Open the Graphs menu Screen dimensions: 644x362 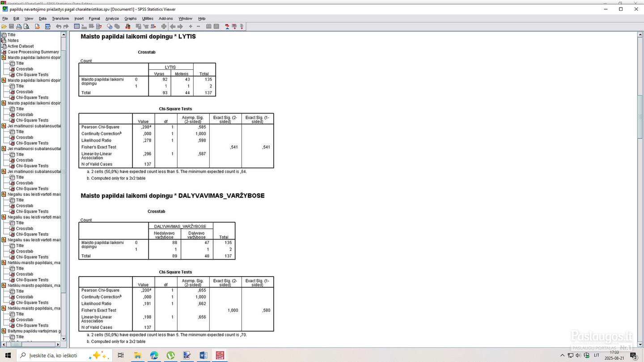pos(131,19)
